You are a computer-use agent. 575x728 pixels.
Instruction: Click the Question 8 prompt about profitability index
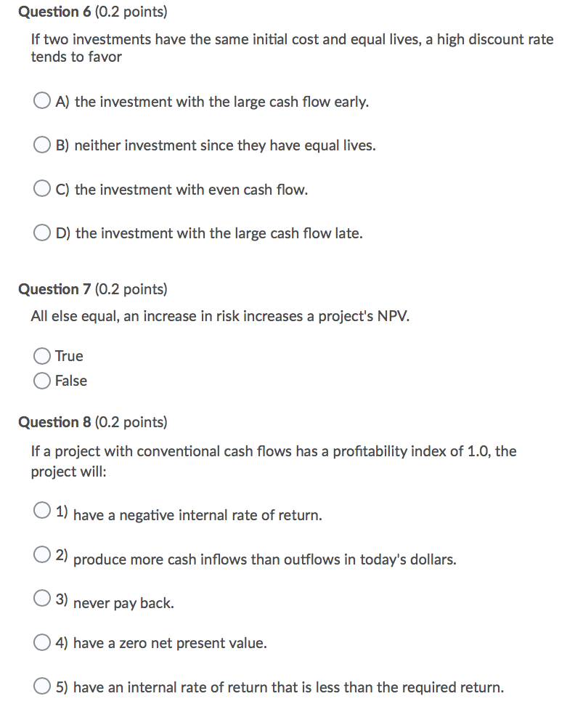coord(274,461)
